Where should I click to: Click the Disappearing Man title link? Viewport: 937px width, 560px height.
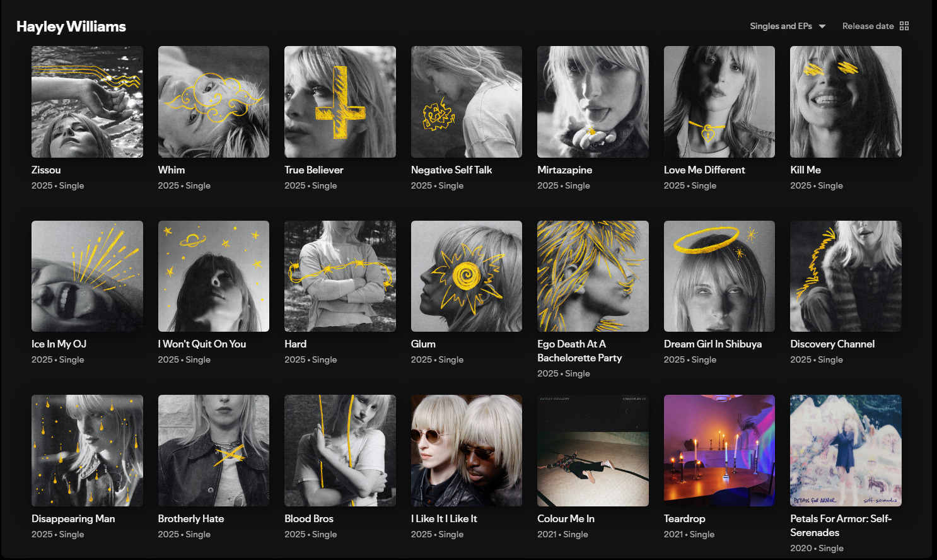(73, 518)
